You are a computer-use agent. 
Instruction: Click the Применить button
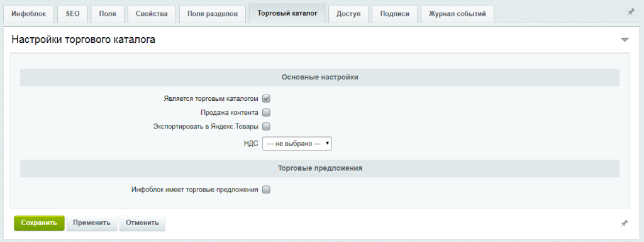coord(92,223)
